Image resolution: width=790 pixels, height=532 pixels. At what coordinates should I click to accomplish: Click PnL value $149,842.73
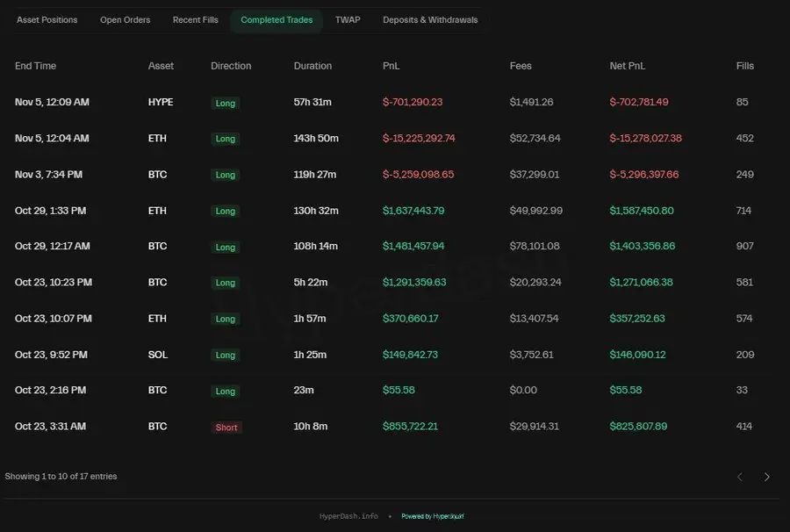coord(410,355)
